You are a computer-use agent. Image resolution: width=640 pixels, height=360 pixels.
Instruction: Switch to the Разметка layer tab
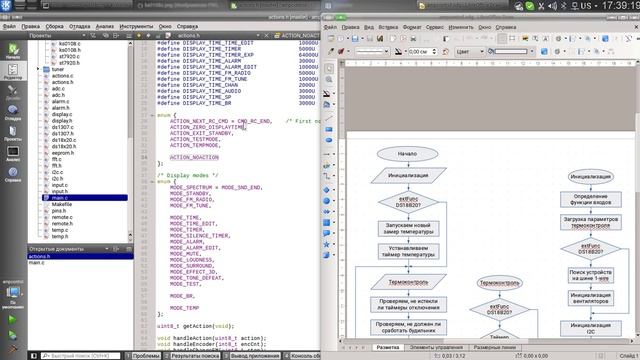point(387,347)
